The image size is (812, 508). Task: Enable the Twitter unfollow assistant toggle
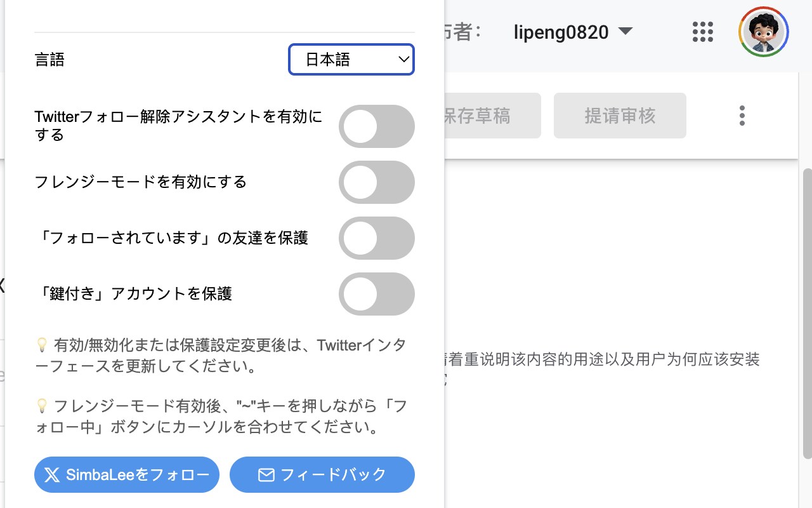pos(376,126)
